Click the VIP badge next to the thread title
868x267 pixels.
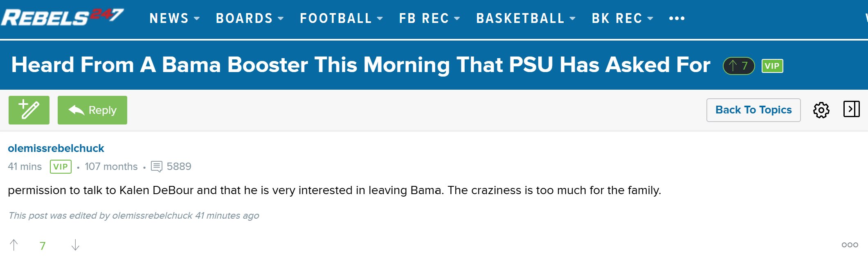(x=772, y=66)
